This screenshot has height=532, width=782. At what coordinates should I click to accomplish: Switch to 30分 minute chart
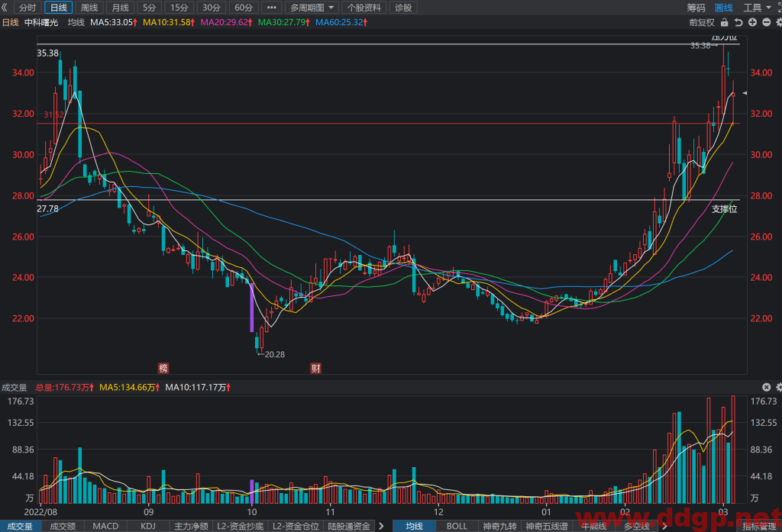point(212,8)
